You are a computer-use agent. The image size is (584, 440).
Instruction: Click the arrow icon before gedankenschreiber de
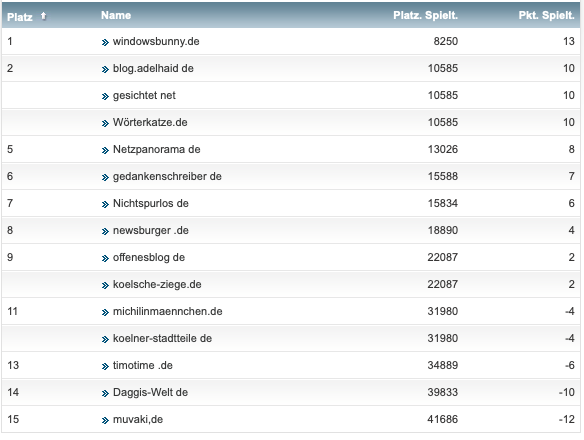click(105, 177)
